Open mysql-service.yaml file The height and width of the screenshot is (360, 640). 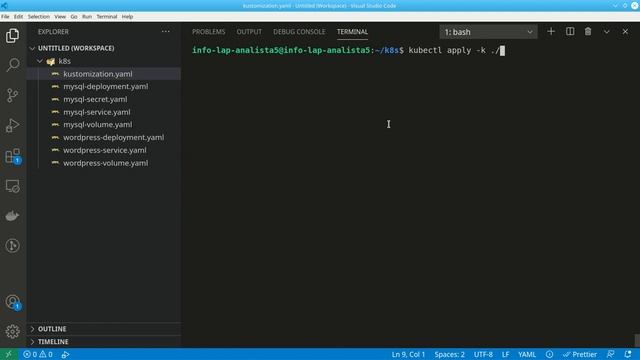[x=97, y=112]
